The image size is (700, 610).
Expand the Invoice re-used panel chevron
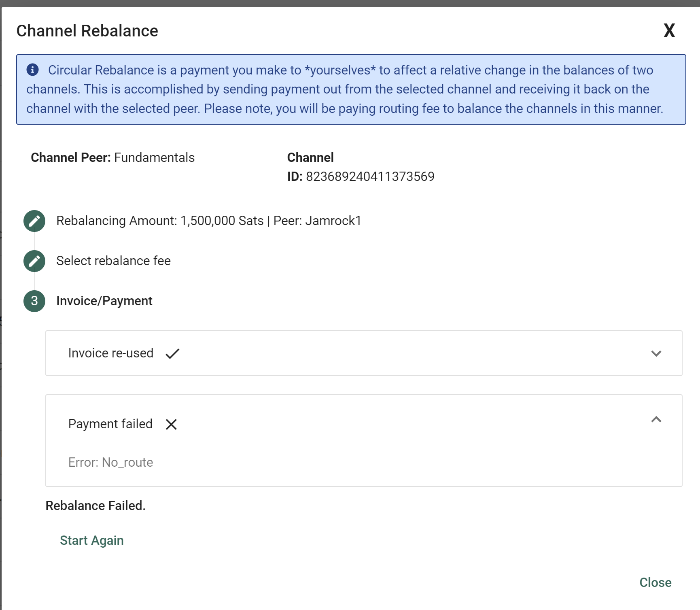(x=656, y=353)
